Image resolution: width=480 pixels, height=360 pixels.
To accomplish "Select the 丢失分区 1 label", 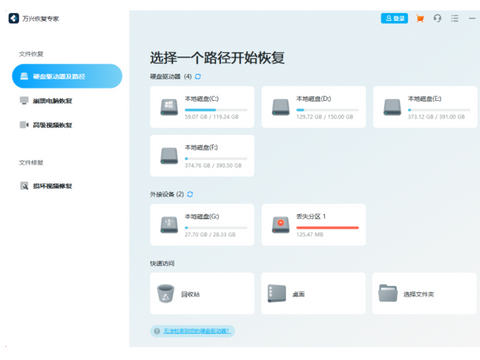I will tap(311, 216).
